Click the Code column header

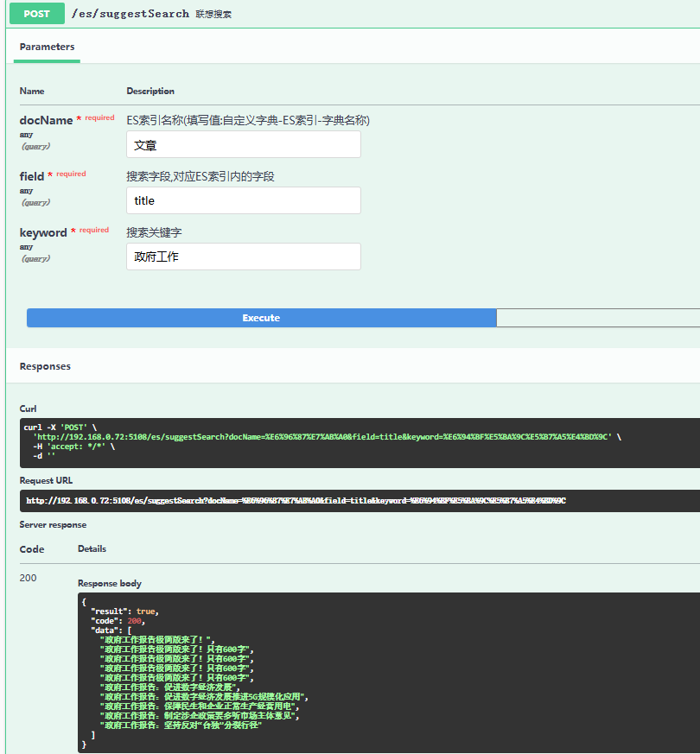[x=32, y=549]
